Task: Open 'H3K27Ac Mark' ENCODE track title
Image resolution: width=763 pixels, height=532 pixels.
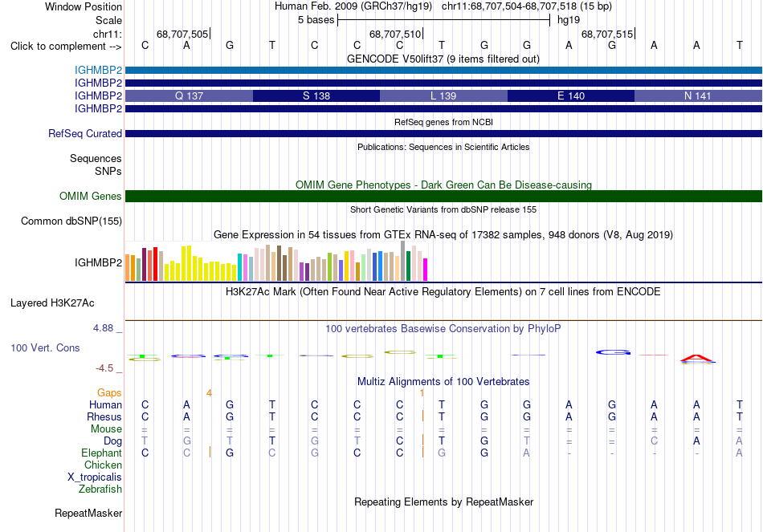Action: coord(443,292)
